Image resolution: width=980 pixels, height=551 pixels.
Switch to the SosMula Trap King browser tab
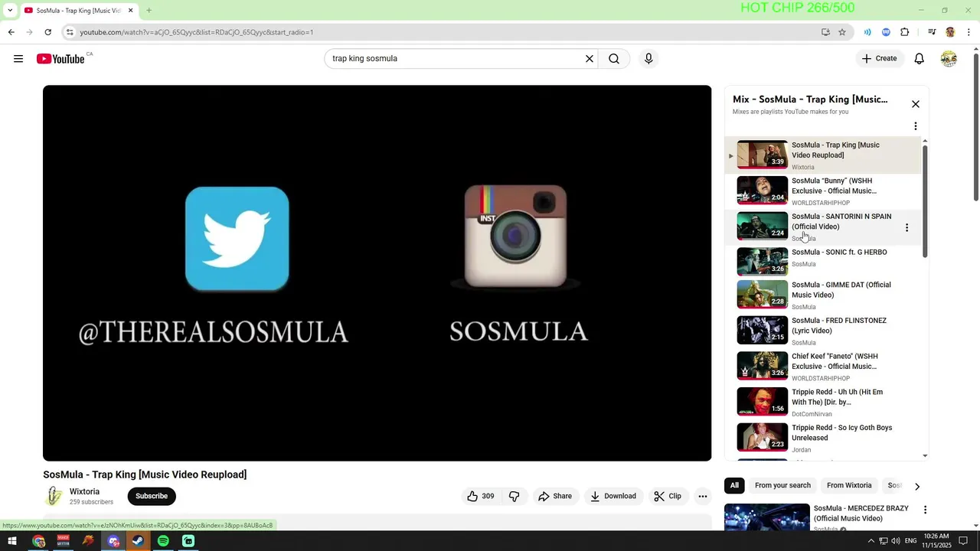[x=77, y=10]
